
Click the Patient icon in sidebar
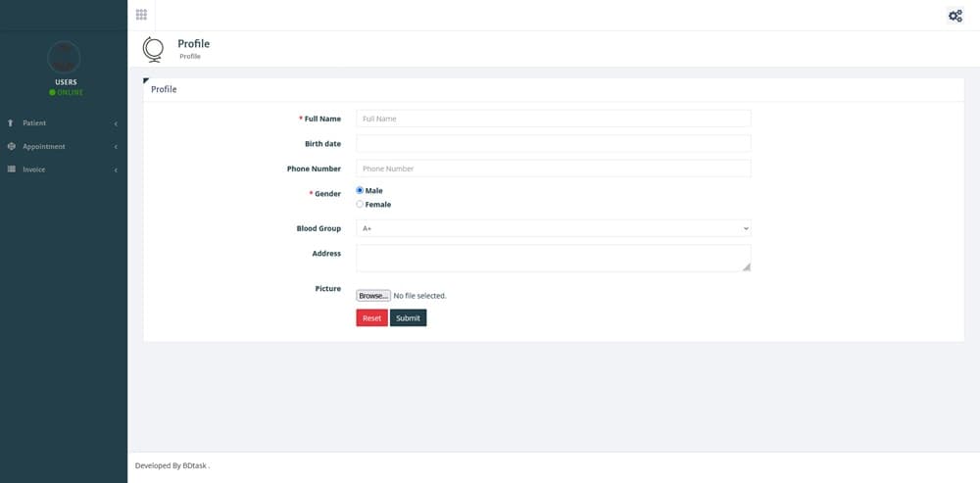point(11,123)
